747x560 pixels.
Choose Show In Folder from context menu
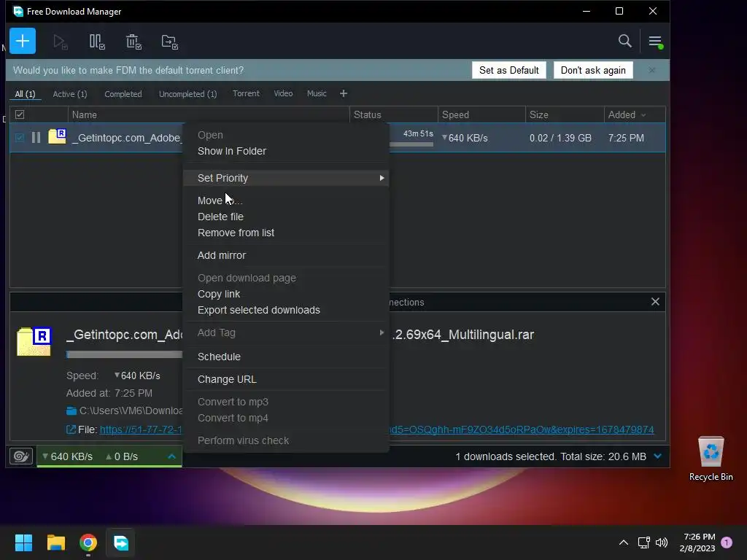coord(232,151)
